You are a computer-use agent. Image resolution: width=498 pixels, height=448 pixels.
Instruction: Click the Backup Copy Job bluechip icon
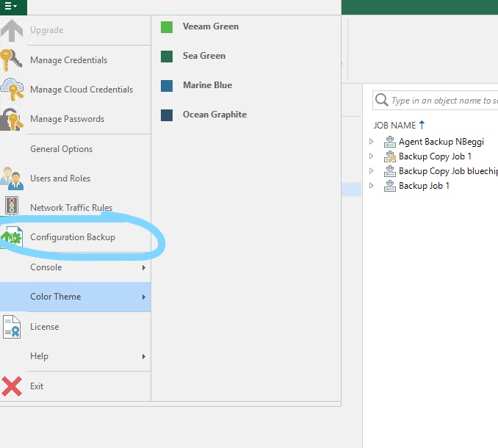tap(390, 171)
